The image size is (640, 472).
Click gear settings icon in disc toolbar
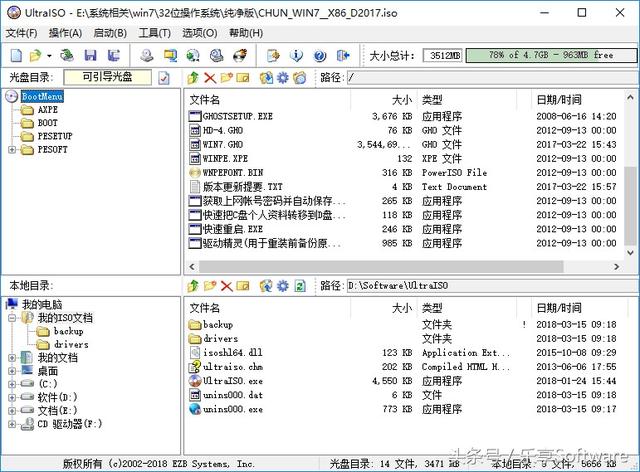[x=283, y=78]
